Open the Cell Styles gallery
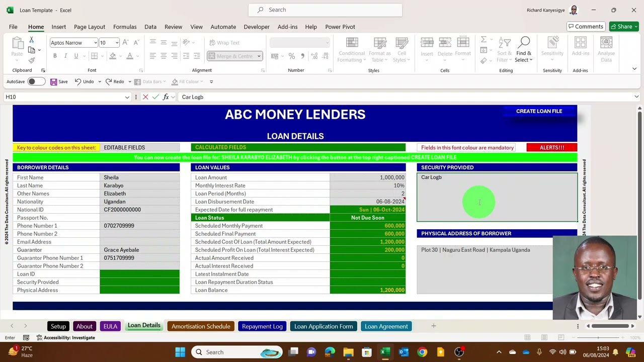 point(401,49)
